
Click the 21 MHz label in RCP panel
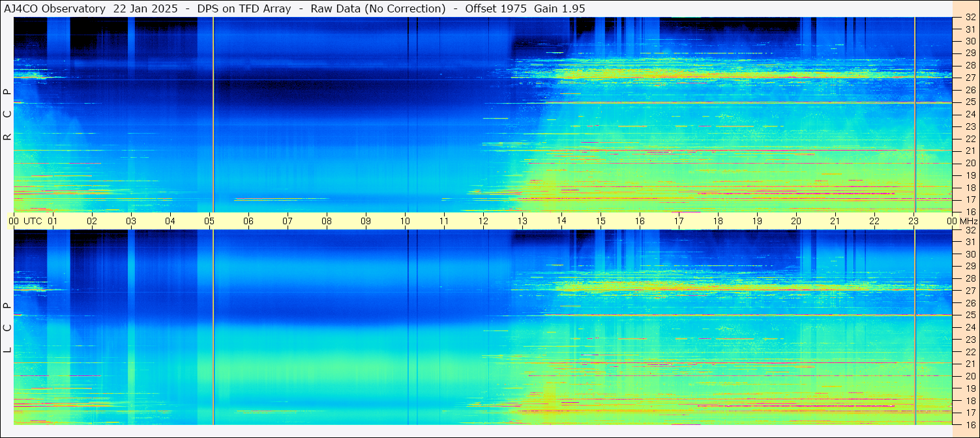[970, 151]
